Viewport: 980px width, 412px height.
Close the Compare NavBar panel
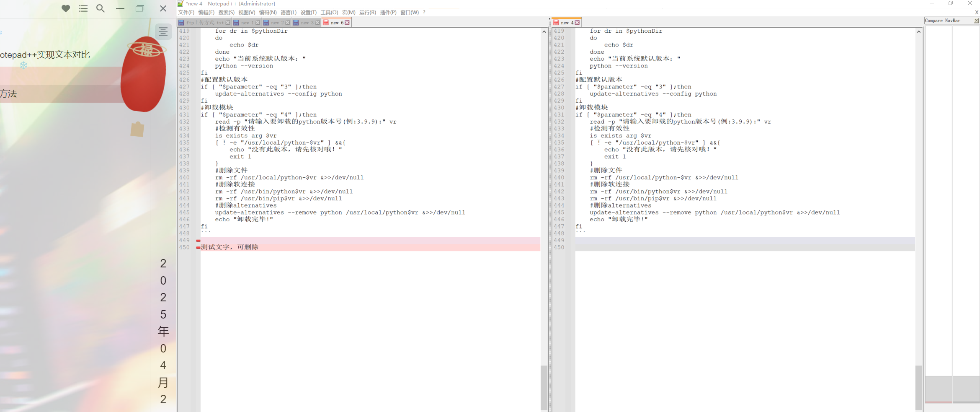coord(977,20)
